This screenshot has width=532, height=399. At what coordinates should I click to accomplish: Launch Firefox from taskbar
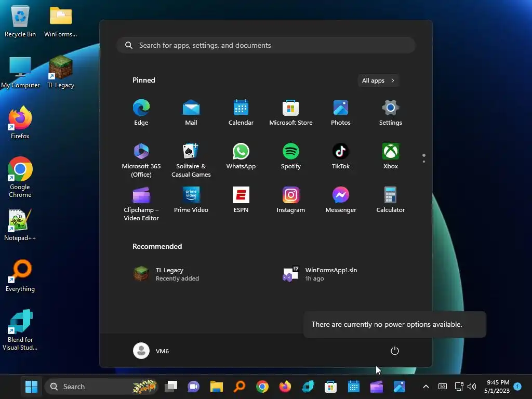coord(285,387)
